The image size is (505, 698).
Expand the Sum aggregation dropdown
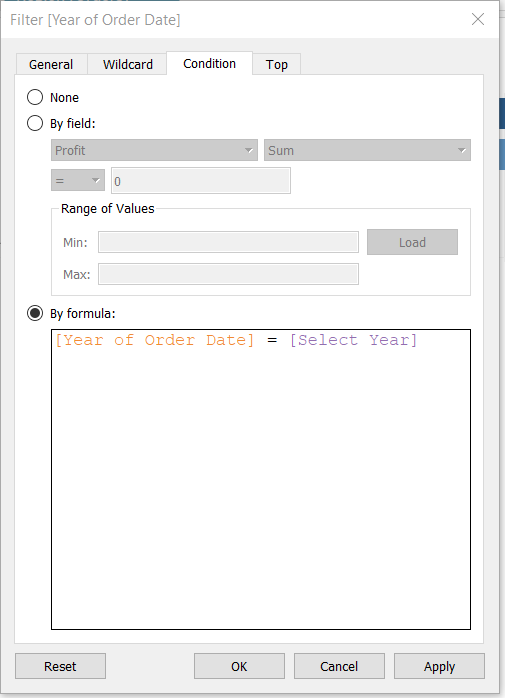pos(367,150)
